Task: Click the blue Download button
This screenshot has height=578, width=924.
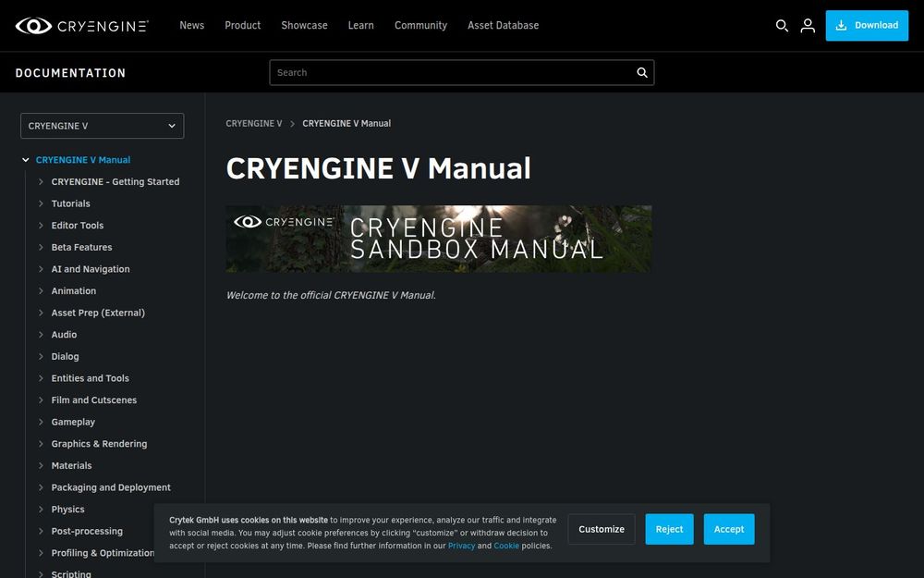Action: click(867, 25)
